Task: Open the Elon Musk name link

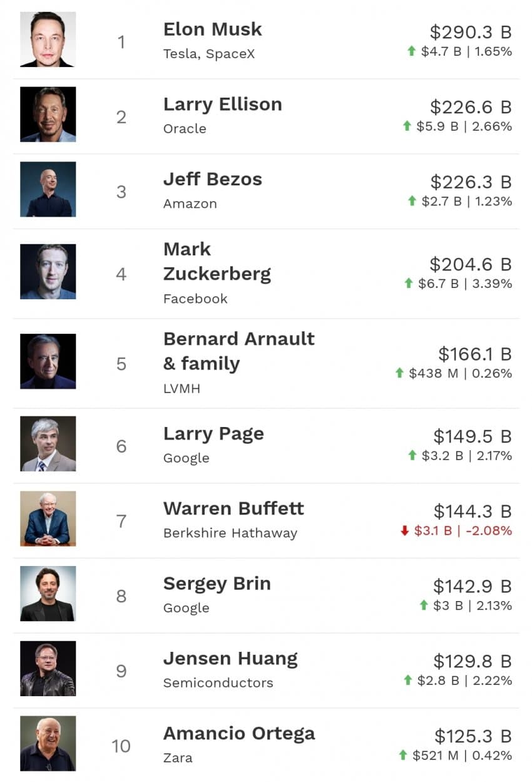Action: 213,29
